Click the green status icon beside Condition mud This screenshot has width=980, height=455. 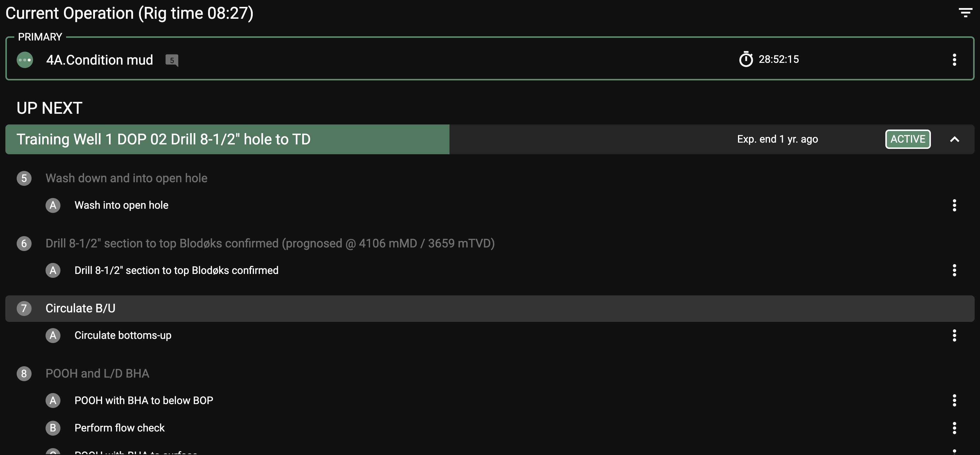pos(25,60)
